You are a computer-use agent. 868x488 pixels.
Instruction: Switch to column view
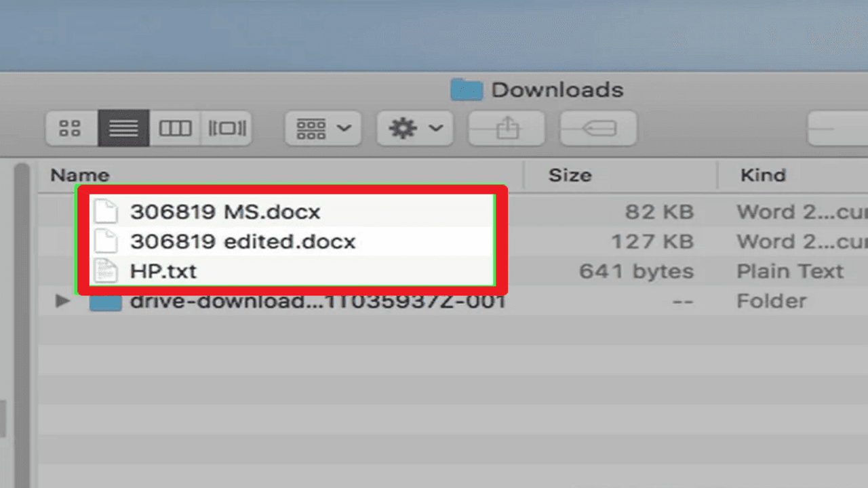(x=175, y=128)
